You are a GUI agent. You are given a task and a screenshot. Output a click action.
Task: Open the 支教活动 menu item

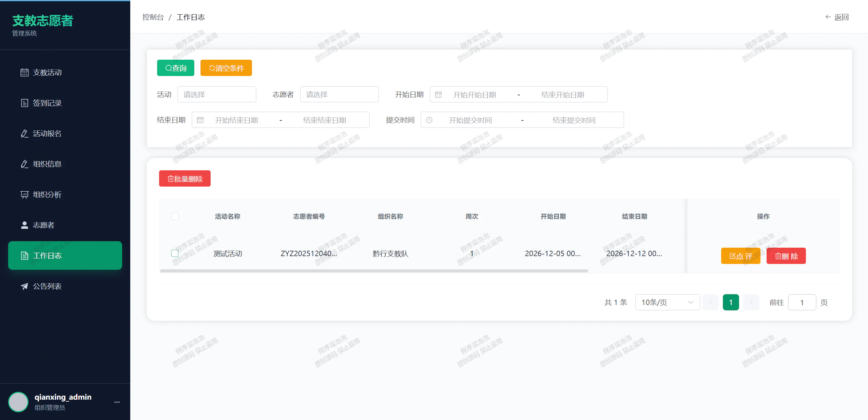pos(65,73)
